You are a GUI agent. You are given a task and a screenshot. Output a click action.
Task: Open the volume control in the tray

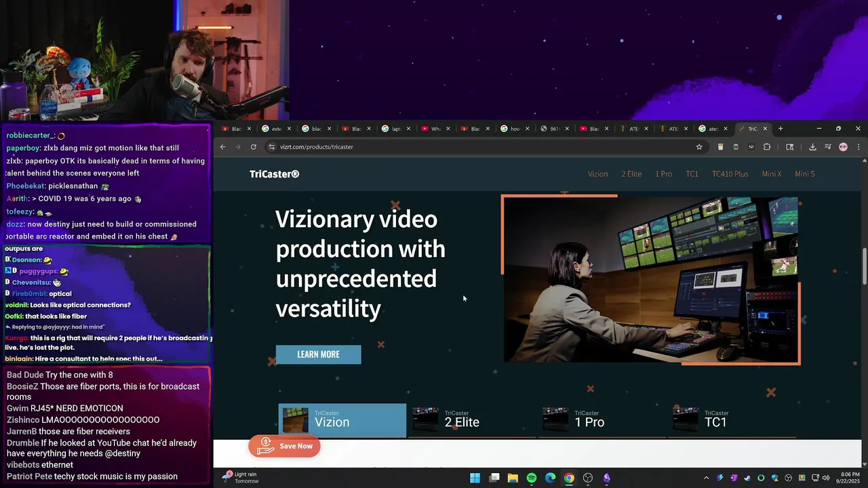[x=825, y=478]
